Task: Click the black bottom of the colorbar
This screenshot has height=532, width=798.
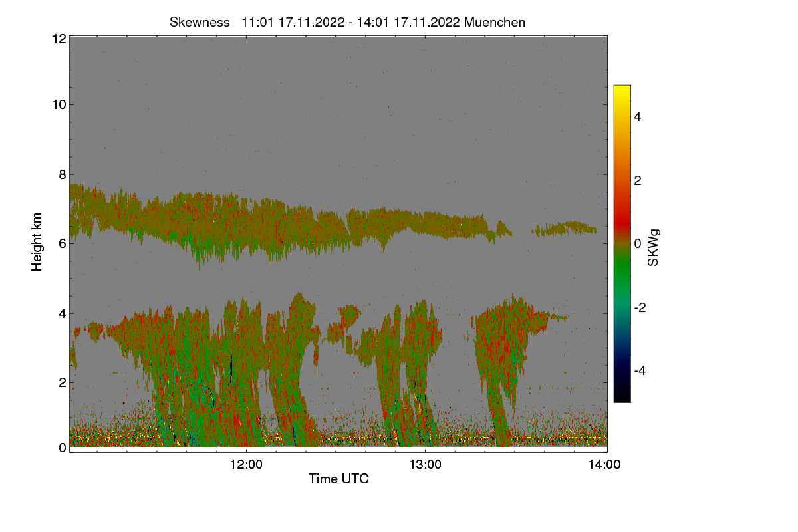Action: coord(622,397)
